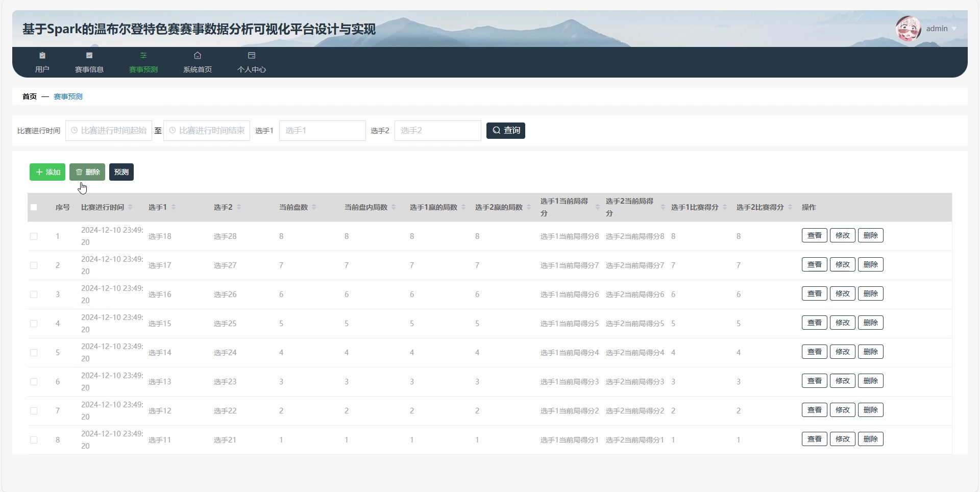This screenshot has height=492, width=980.
Task: Click the 选手28 cell
Action: (225, 236)
